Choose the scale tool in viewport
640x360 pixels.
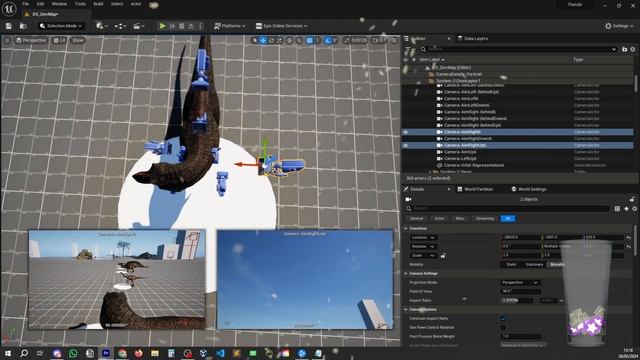click(279, 40)
